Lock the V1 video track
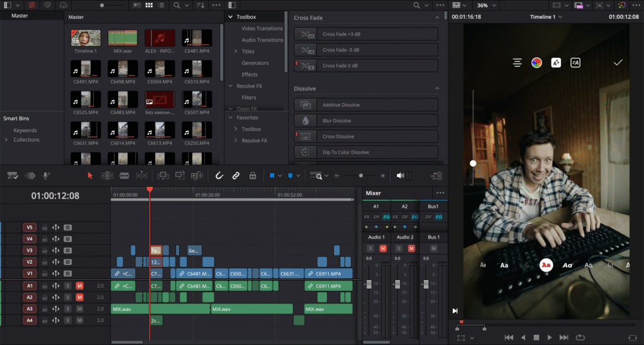 point(45,274)
